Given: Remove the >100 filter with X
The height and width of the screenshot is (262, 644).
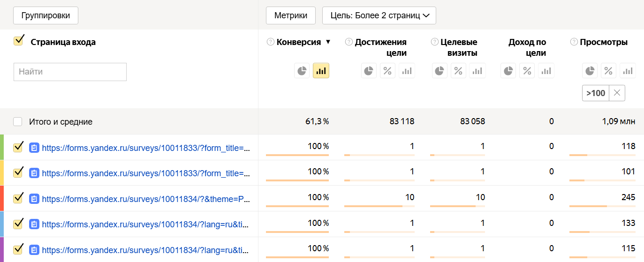Looking at the screenshot, I should (x=617, y=93).
